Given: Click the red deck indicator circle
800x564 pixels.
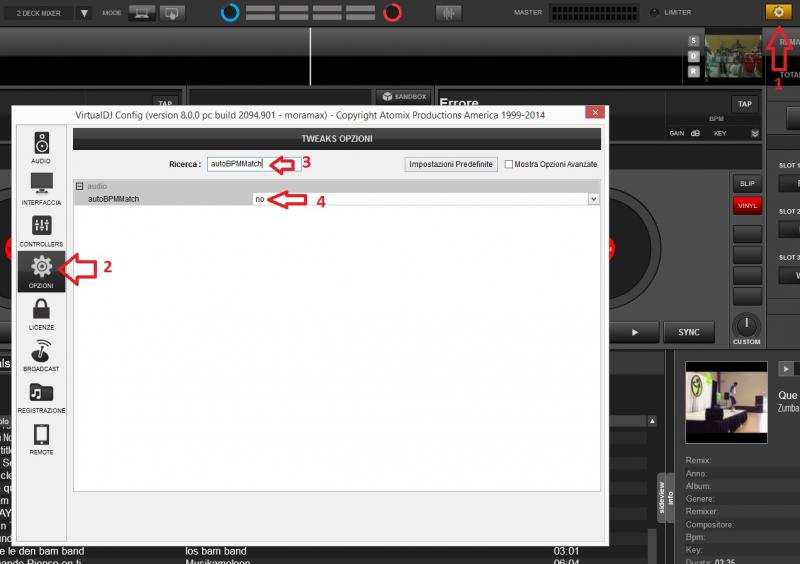Looking at the screenshot, I should 392,12.
